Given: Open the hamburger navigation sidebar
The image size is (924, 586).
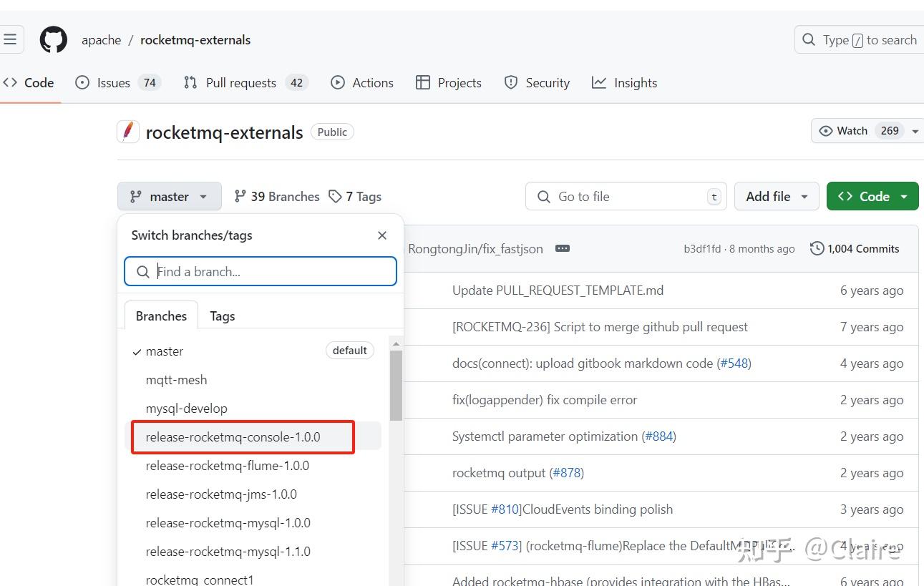Looking at the screenshot, I should coord(11,39).
